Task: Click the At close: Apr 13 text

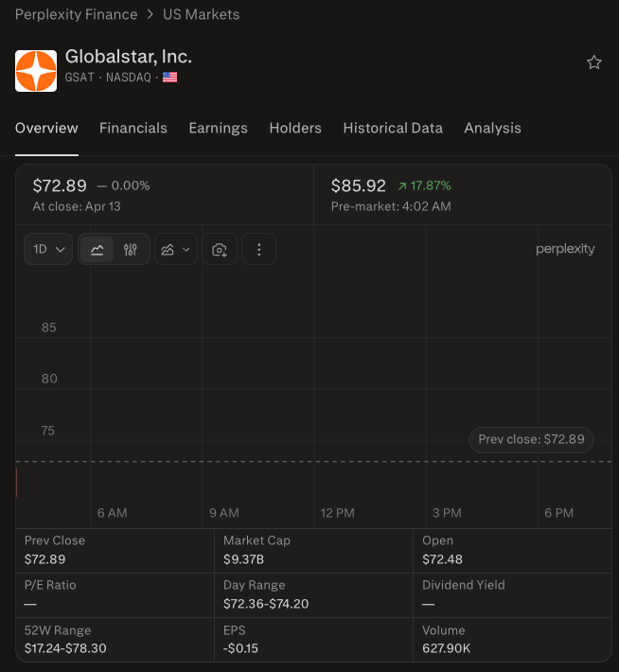Action: point(77,206)
